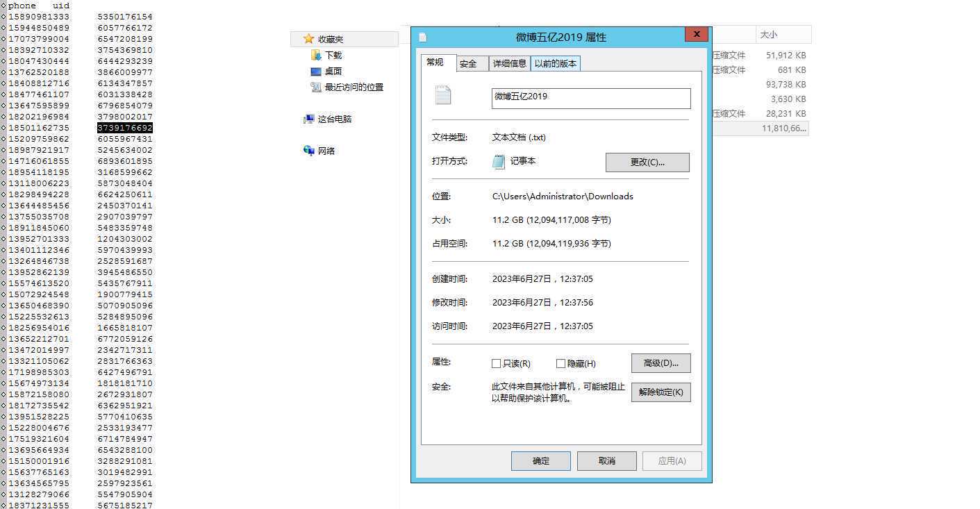The width and height of the screenshot is (980, 509).
Task: Select the 3,630 KB file size in Explorer
Action: [x=788, y=99]
